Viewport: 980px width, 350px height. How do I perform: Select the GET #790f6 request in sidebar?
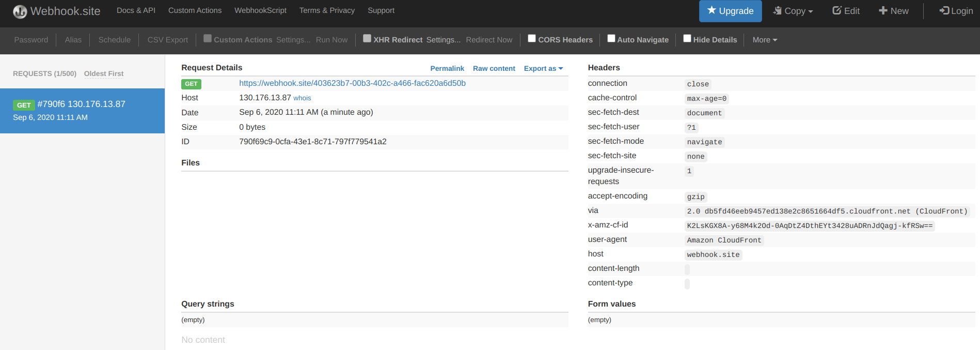tap(82, 111)
